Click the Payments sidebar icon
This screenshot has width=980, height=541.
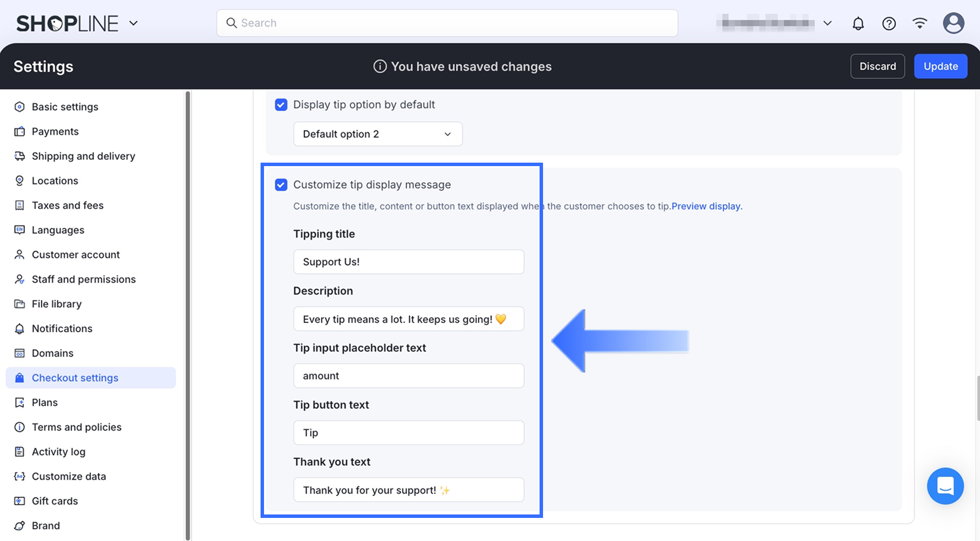[x=20, y=132]
